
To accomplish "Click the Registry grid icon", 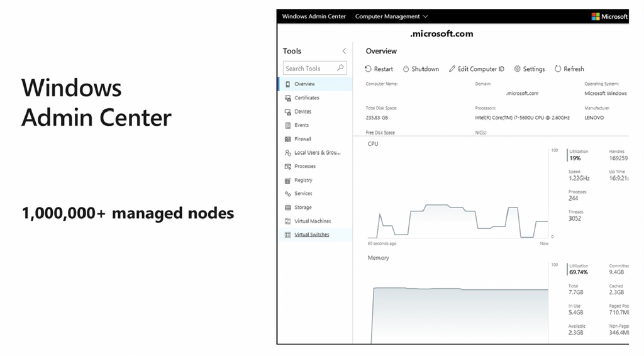I will (x=287, y=181).
